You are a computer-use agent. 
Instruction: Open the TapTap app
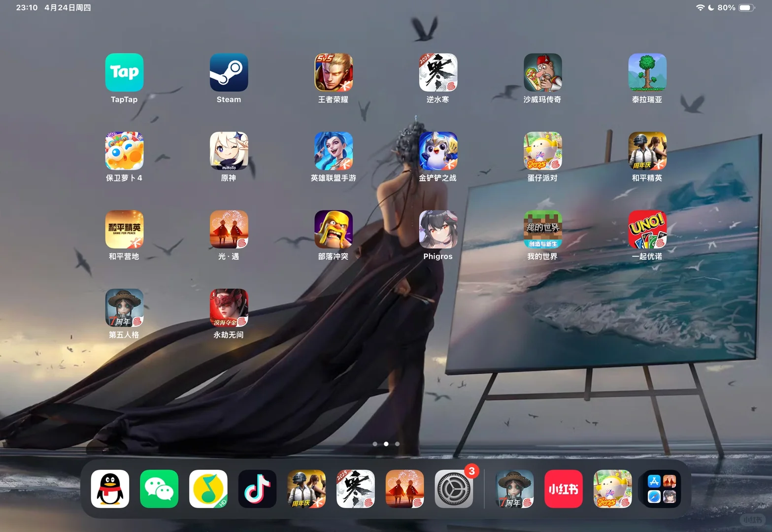[124, 72]
